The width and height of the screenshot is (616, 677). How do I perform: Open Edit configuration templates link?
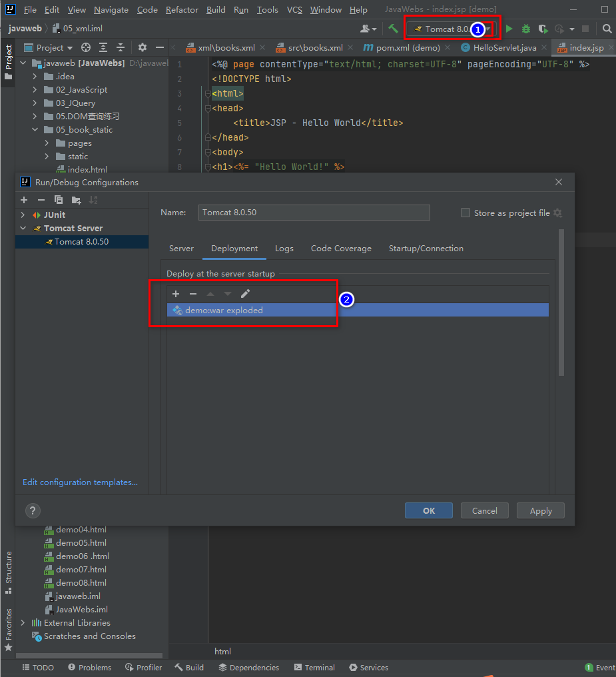click(x=80, y=482)
